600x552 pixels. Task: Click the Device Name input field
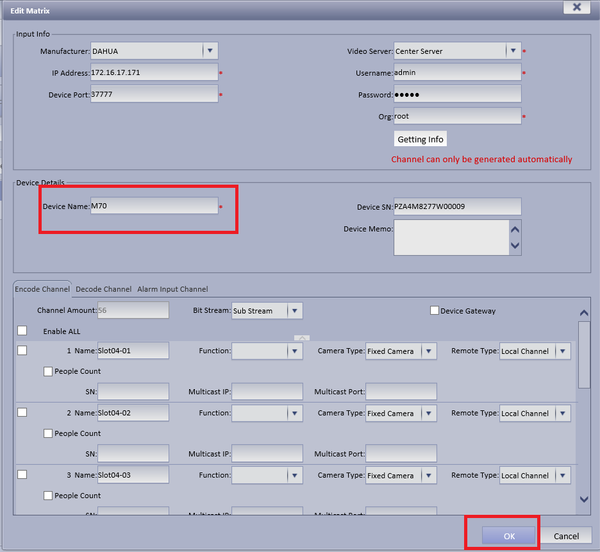point(154,206)
